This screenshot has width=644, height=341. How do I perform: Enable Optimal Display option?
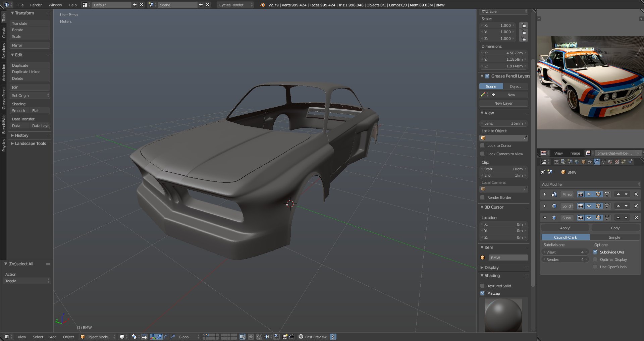pos(595,259)
